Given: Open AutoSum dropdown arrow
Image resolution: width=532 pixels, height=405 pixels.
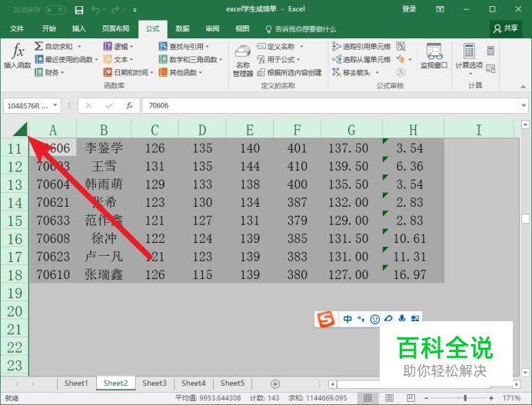Looking at the screenshot, I should tap(79, 46).
